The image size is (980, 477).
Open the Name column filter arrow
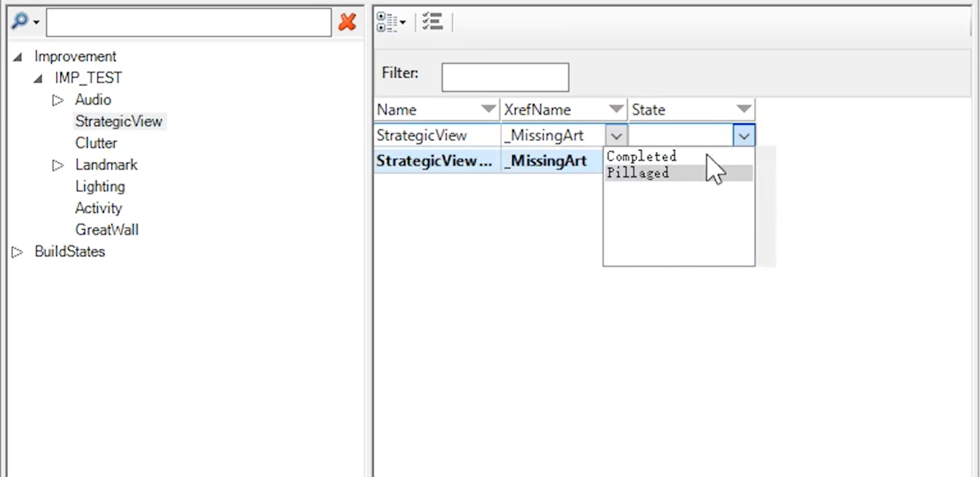488,109
